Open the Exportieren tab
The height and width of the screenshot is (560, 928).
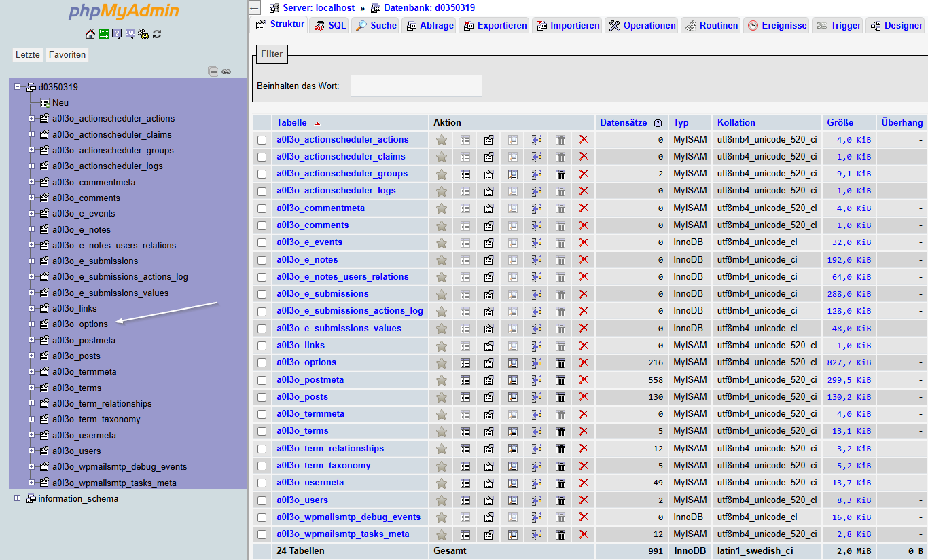(x=495, y=25)
